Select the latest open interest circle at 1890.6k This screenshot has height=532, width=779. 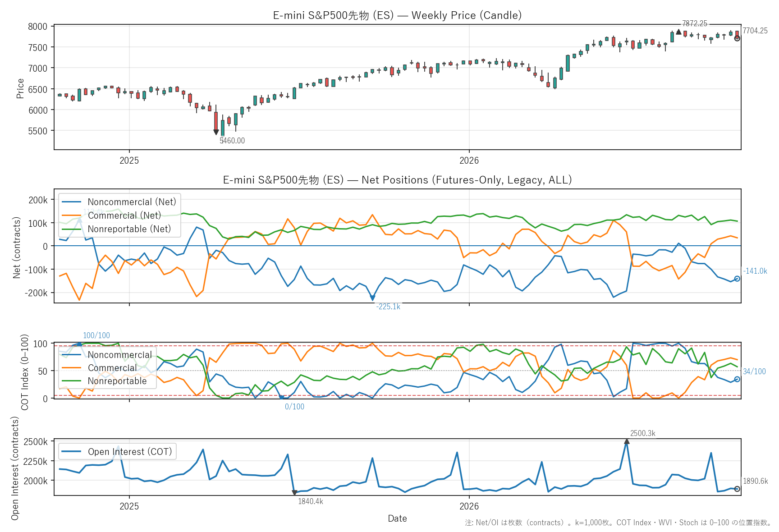tap(737, 489)
